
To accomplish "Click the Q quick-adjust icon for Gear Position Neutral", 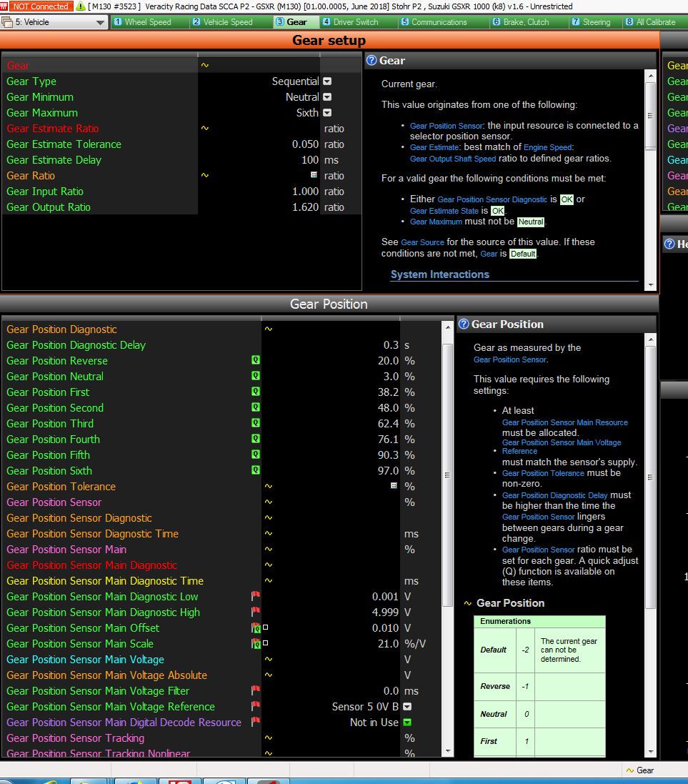I will (256, 376).
